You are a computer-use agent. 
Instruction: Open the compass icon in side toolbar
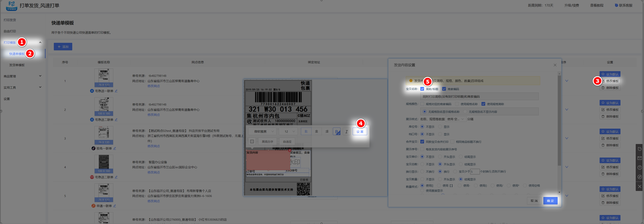(639, 177)
